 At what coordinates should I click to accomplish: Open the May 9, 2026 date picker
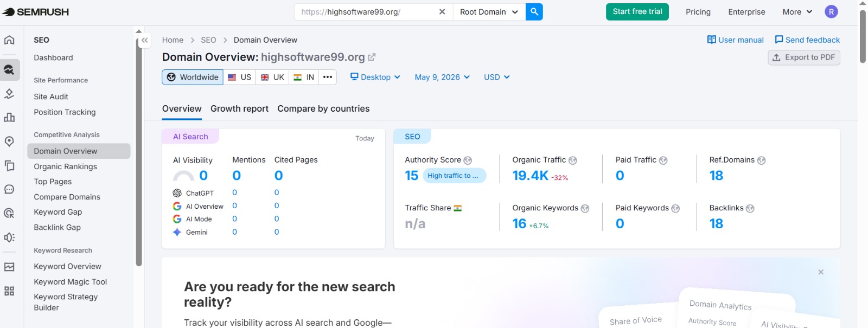tap(442, 77)
